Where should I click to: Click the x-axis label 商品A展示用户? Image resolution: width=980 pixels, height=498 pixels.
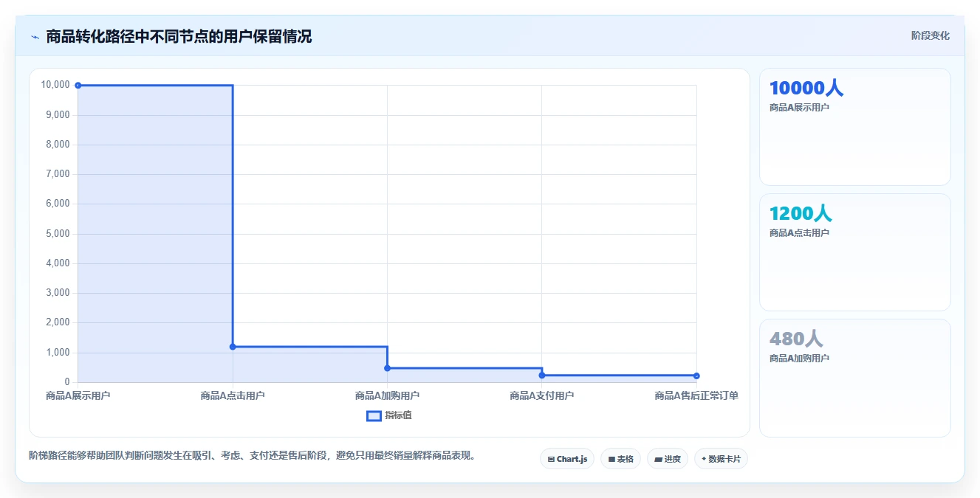click(x=78, y=396)
